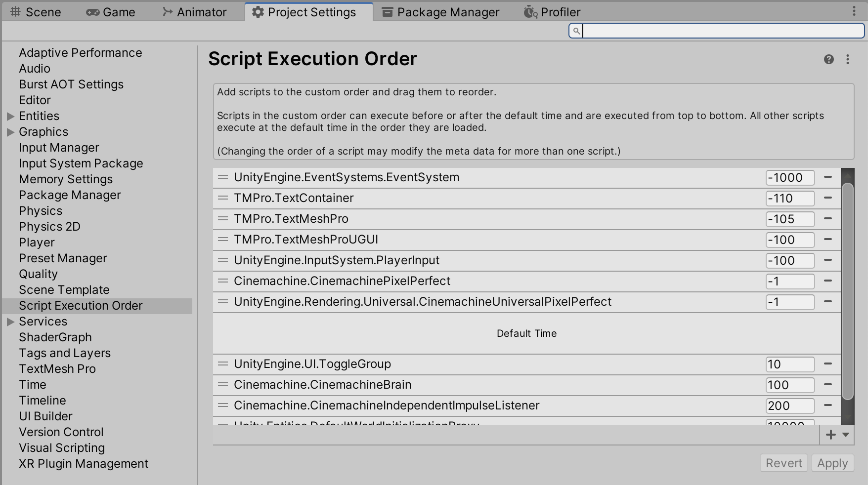
Task: Open the window tab bar kebab menu
Action: pyautogui.click(x=854, y=11)
